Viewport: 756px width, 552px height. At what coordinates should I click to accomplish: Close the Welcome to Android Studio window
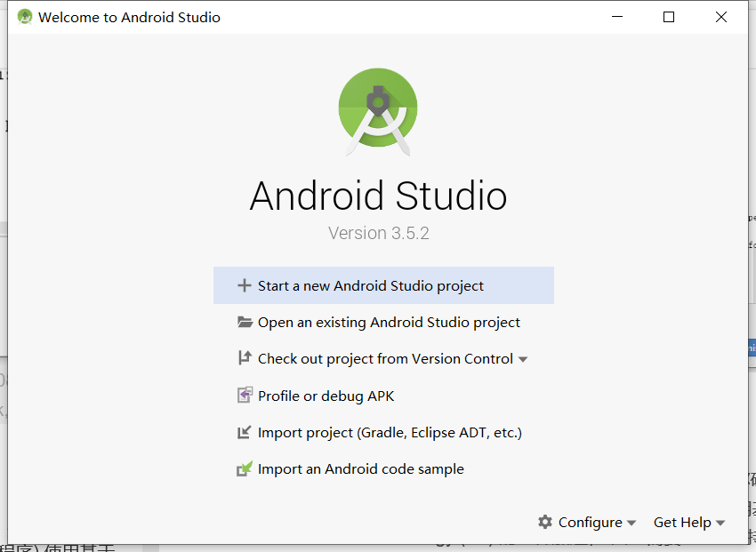pos(721,17)
